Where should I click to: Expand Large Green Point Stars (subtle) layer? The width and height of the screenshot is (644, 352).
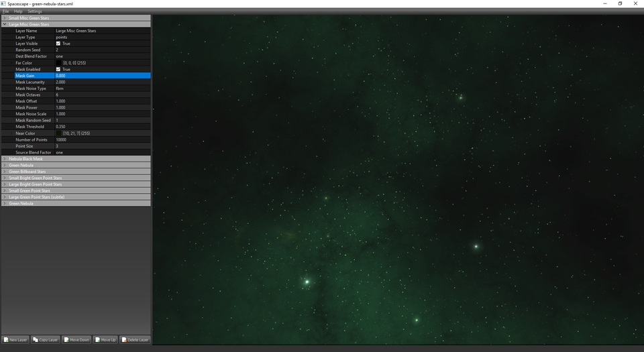click(x=5, y=197)
